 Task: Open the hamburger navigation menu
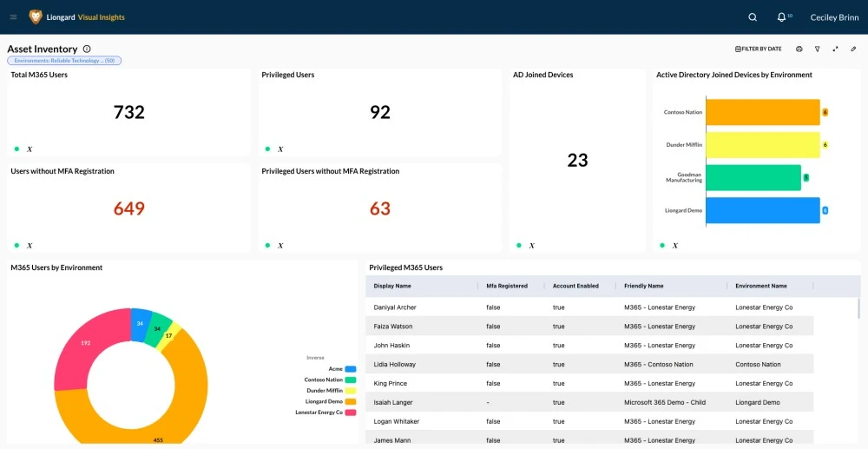[x=13, y=17]
